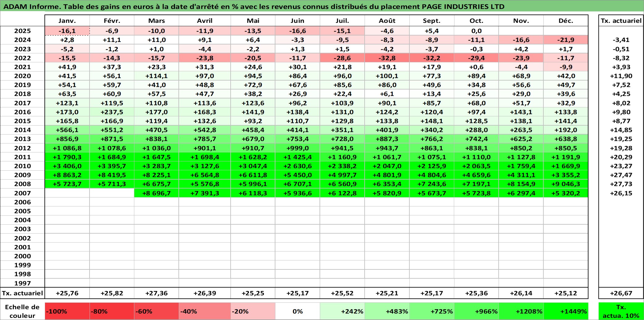Select the Juin column header

pos(297,21)
